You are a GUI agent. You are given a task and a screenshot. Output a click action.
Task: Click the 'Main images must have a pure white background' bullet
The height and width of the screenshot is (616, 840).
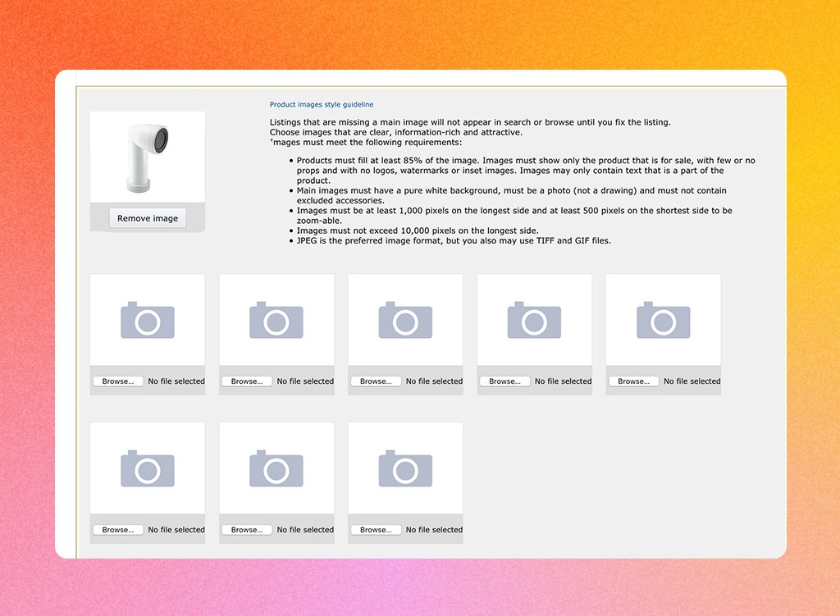pos(512,195)
